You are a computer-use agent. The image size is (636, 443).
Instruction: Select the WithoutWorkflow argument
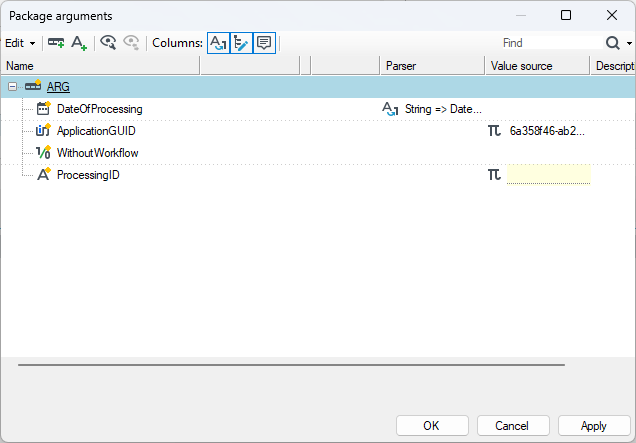(98, 153)
